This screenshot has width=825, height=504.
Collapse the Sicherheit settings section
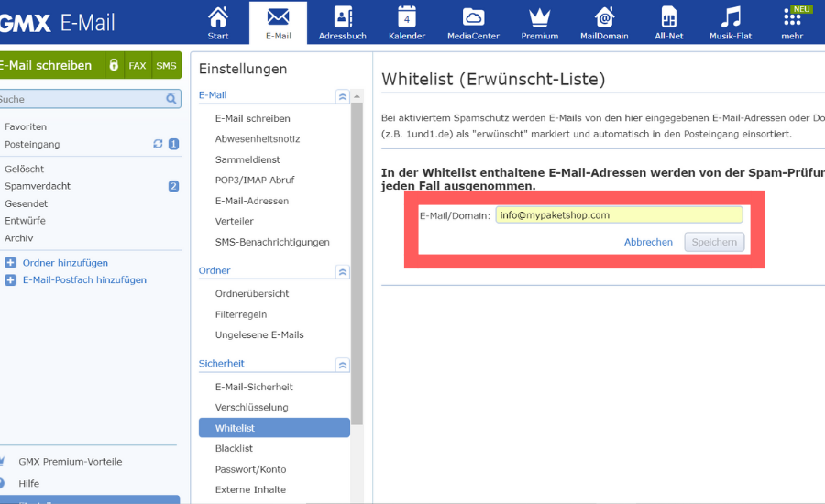pyautogui.click(x=342, y=365)
